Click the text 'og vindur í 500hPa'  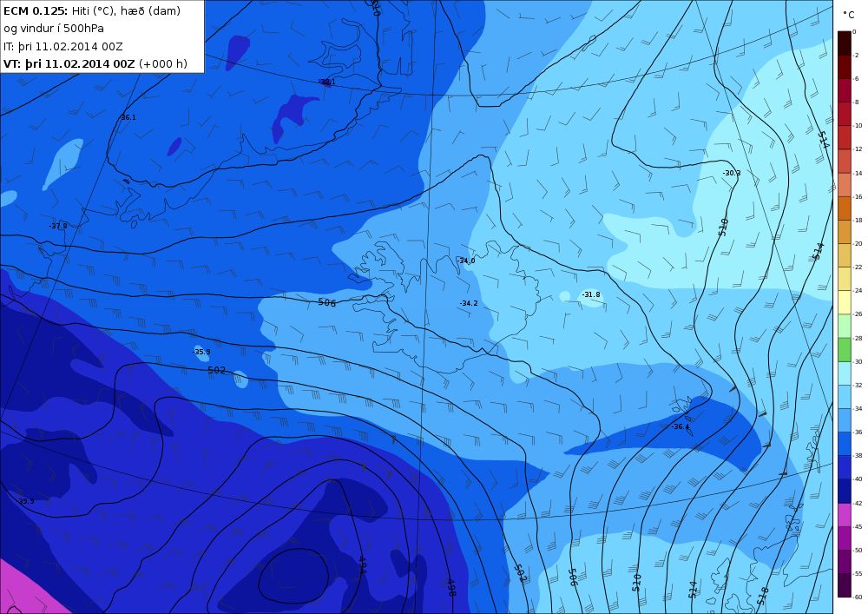click(54, 29)
